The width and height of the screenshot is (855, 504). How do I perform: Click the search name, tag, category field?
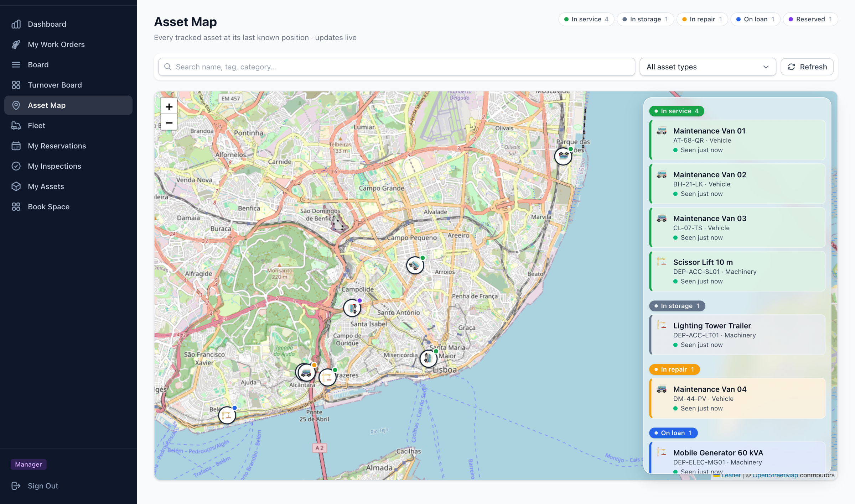[397, 67]
